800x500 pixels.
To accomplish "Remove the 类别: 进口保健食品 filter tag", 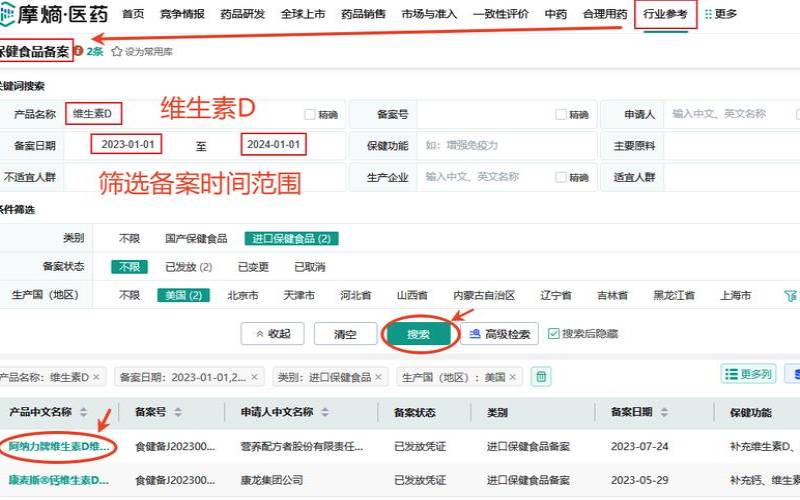I will click(379, 377).
